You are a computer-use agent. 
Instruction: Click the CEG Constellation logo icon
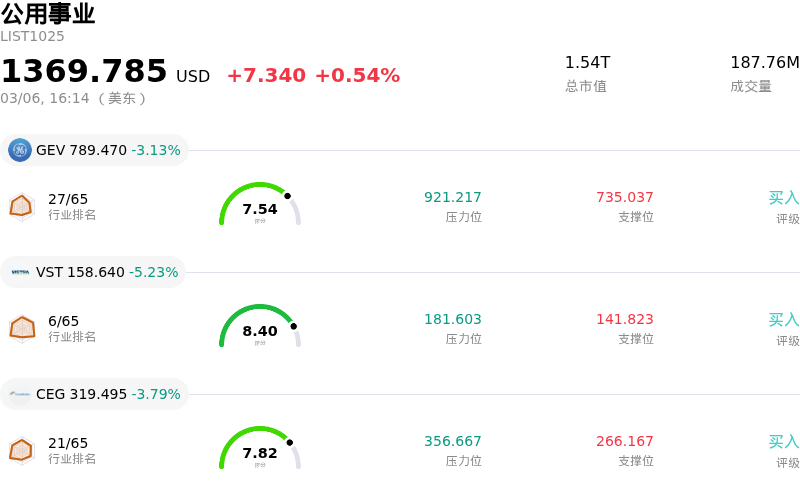20,394
